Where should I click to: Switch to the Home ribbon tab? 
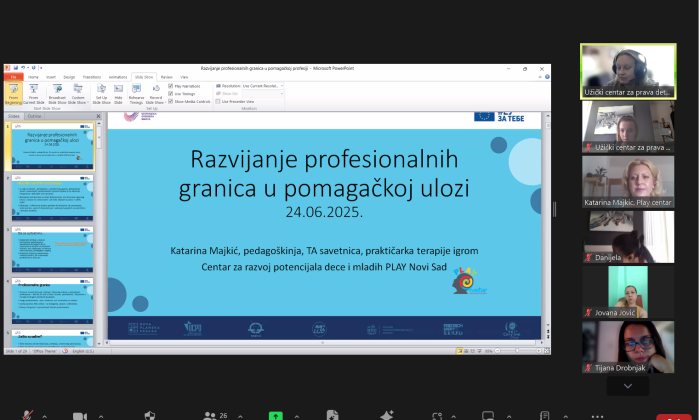pos(33,77)
